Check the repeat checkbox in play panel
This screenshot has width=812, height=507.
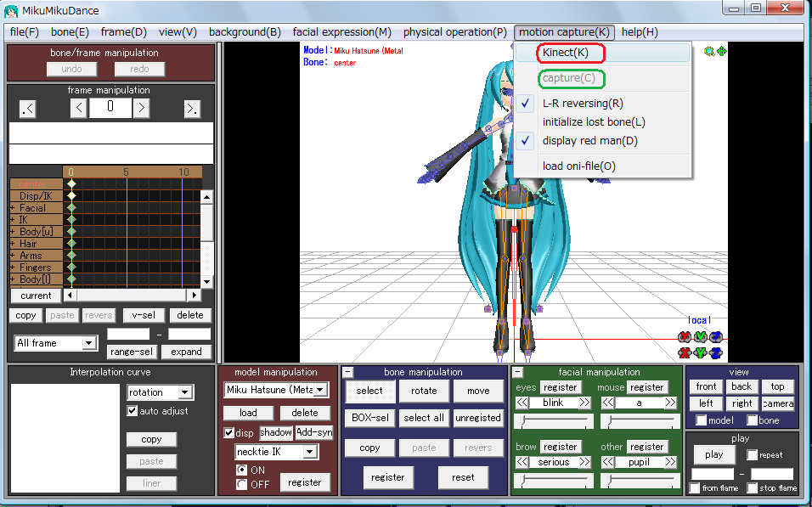click(x=752, y=454)
